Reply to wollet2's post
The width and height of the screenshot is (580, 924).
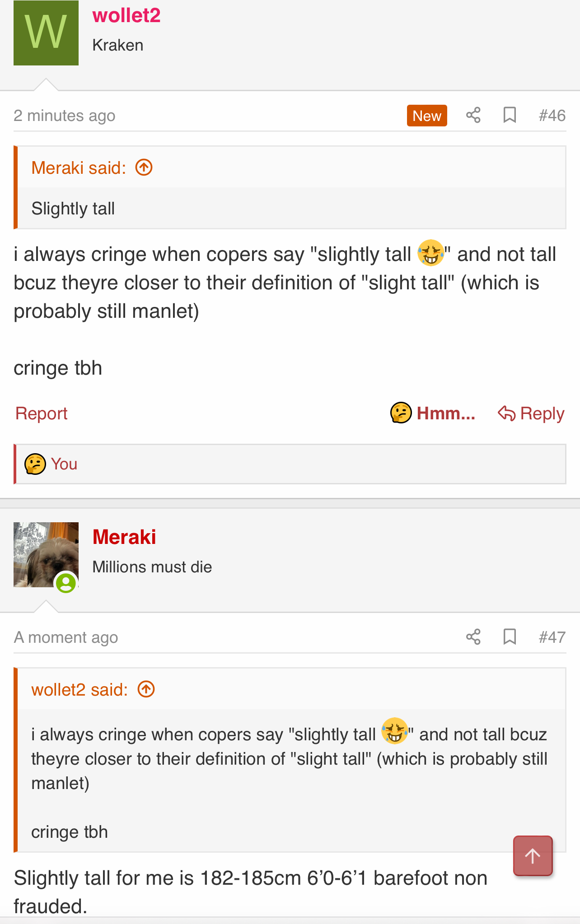531,413
